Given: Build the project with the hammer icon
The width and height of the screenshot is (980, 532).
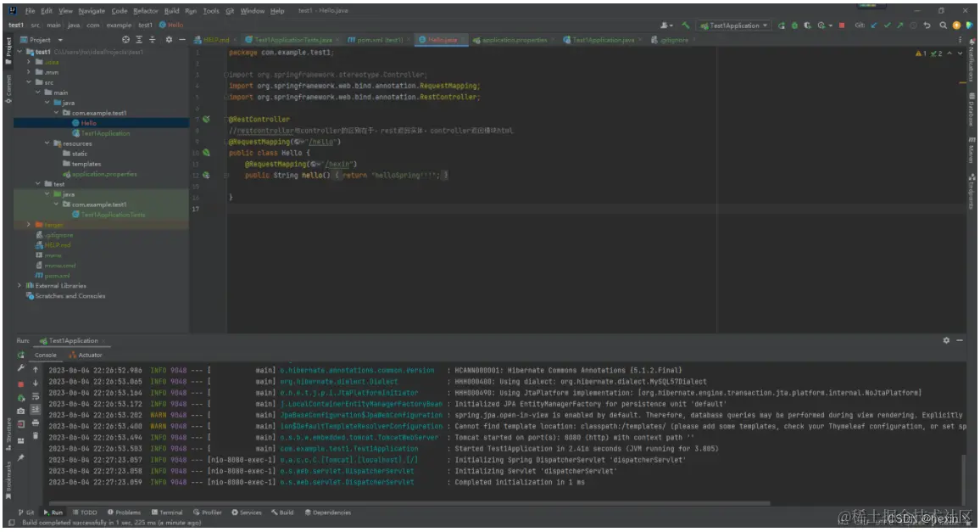Looking at the screenshot, I should tap(686, 25).
